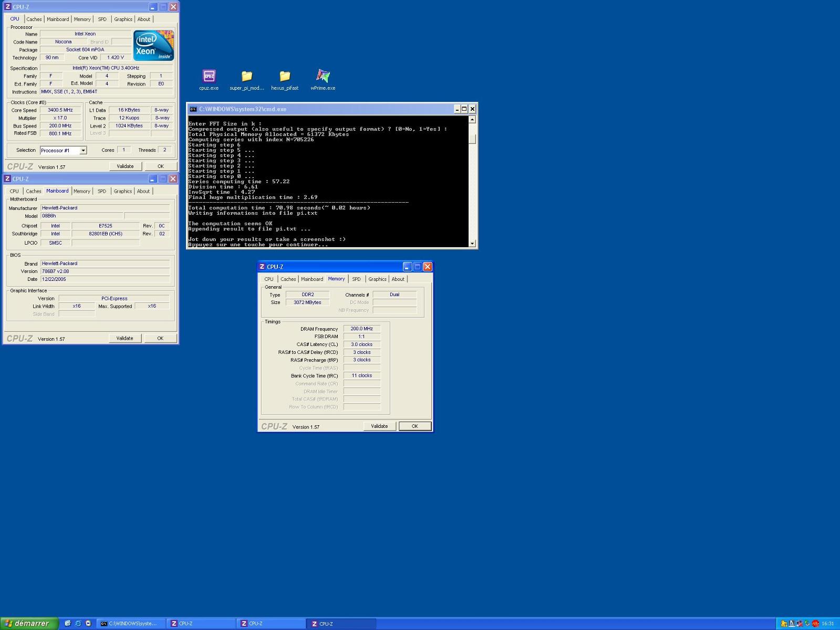Click the Z icon in the Memory CPU-Z title bar
The image size is (840, 630).
pos(262,267)
